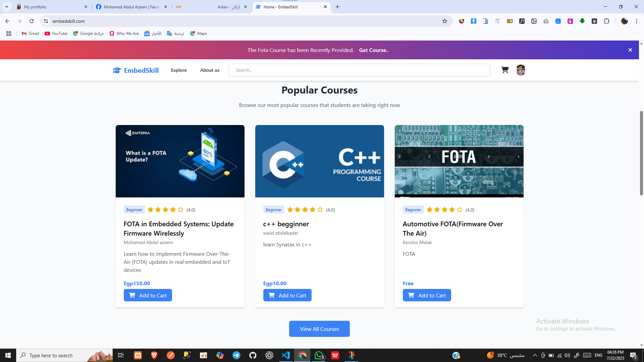Open a new browser tab
This screenshot has width=644, height=362.
[337, 7]
